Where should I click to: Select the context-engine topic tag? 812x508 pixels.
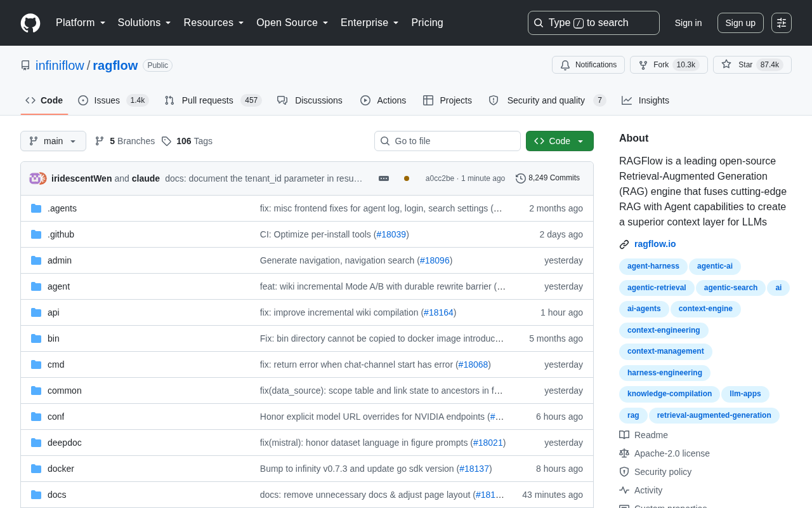[x=705, y=309]
